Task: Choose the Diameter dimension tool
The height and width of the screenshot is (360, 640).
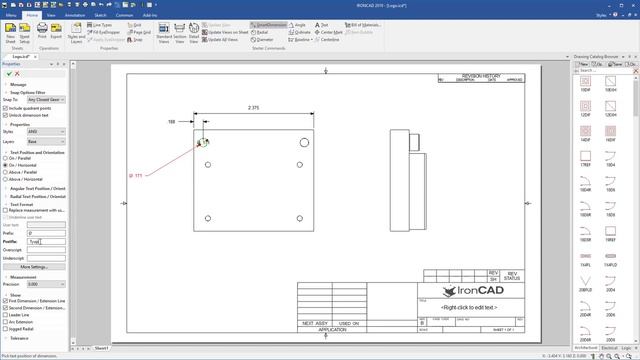Action: [x=262, y=40]
